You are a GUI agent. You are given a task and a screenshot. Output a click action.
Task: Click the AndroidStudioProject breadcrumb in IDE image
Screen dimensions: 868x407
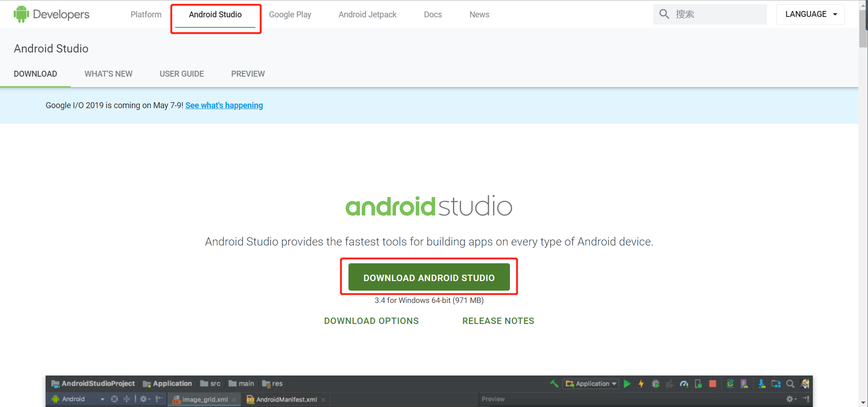point(93,384)
